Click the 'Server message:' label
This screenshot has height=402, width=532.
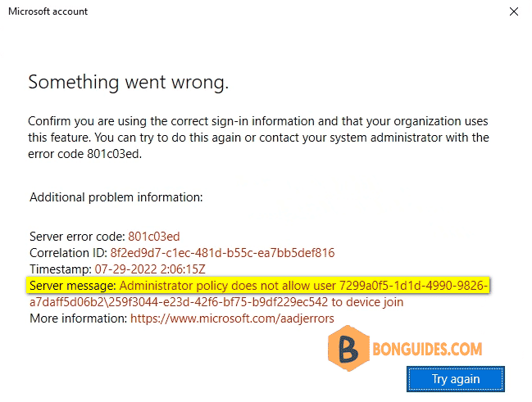tap(73, 286)
